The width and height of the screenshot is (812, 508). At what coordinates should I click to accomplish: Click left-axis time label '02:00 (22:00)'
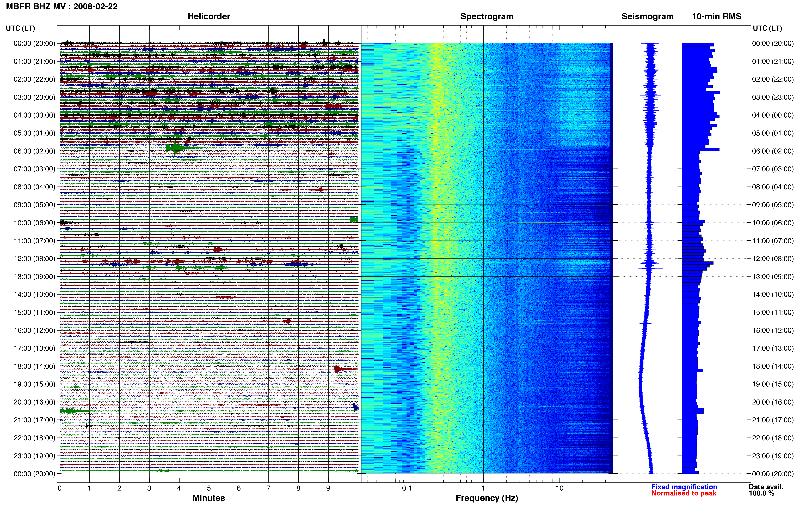[x=34, y=79]
